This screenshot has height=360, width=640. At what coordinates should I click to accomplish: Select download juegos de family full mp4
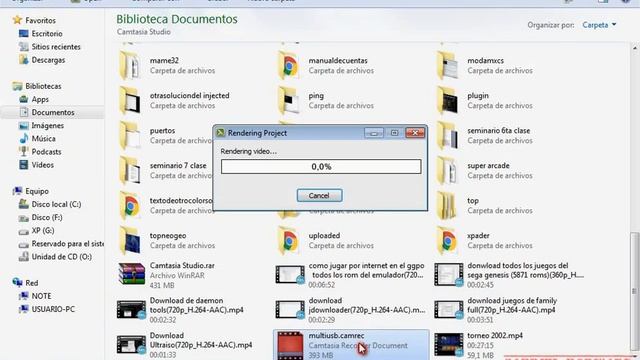(496, 310)
